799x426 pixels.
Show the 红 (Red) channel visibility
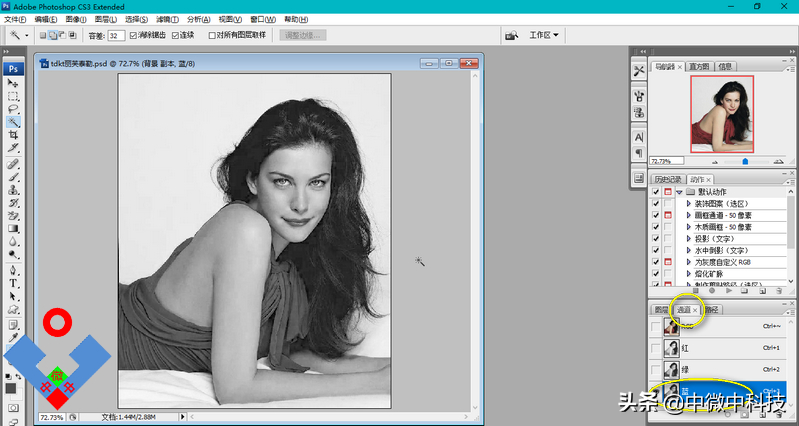pos(656,348)
